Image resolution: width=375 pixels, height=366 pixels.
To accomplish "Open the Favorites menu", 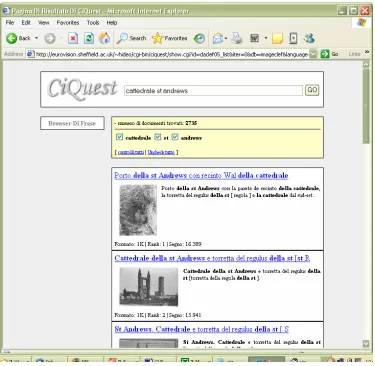I will click(x=68, y=23).
